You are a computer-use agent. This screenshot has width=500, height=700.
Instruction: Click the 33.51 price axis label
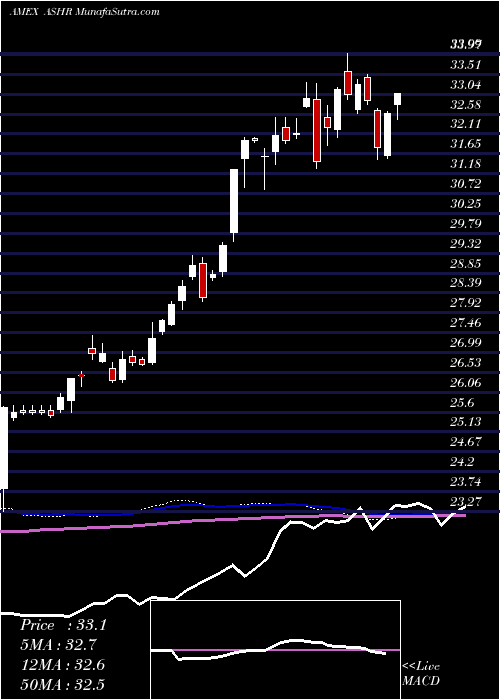(x=466, y=64)
